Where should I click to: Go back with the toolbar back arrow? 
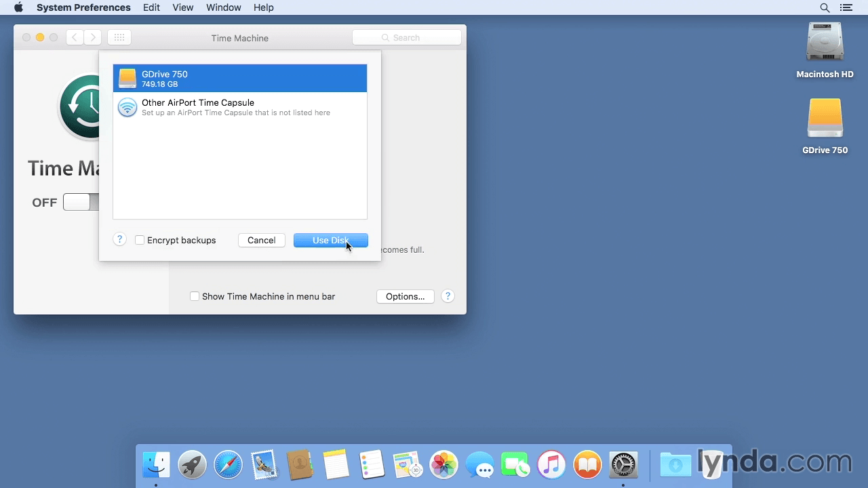tap(75, 38)
